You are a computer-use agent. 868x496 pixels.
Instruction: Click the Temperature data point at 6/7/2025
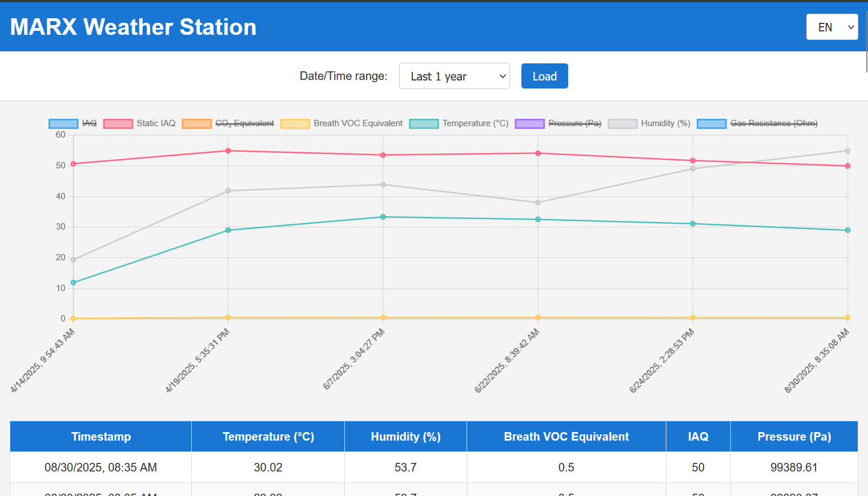[x=383, y=217]
